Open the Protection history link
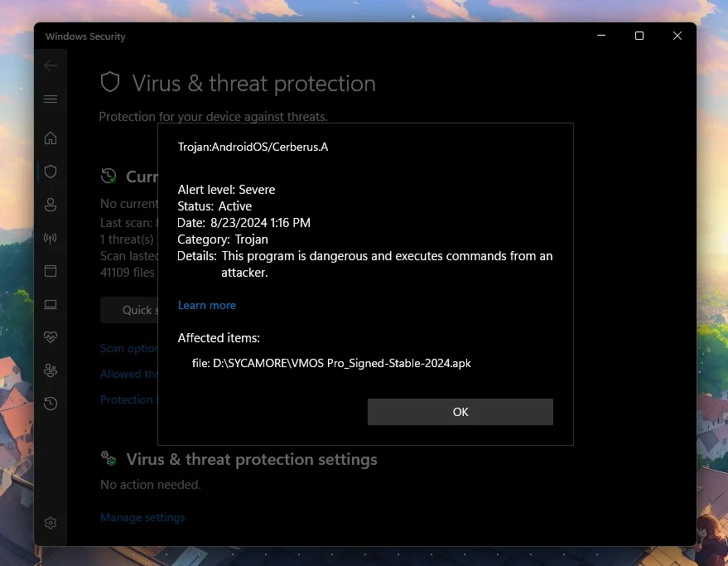The image size is (728, 566). (x=129, y=399)
